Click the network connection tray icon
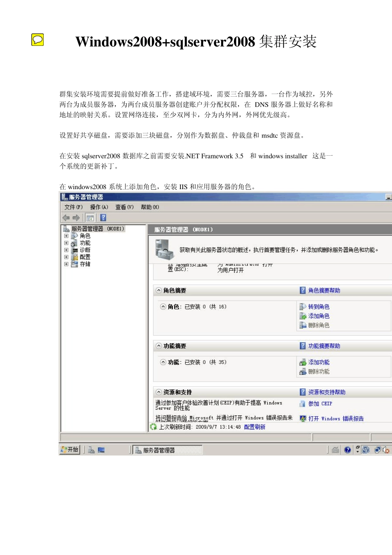 [378, 450]
